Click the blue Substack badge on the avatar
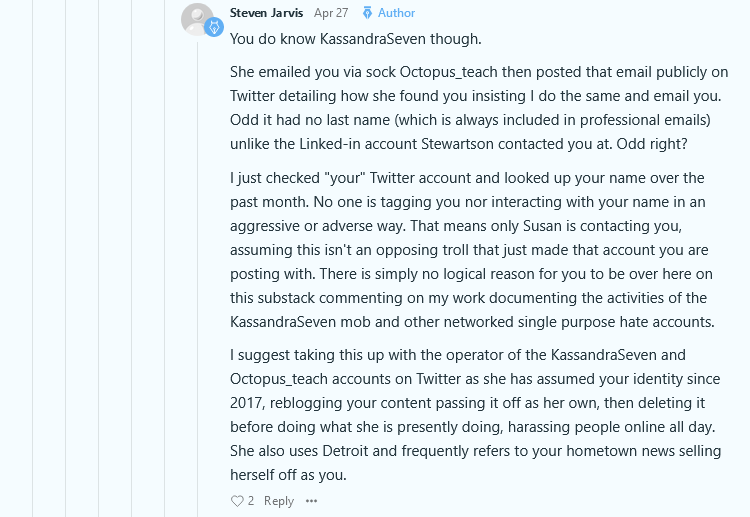This screenshot has width=750, height=517. pos(214,27)
